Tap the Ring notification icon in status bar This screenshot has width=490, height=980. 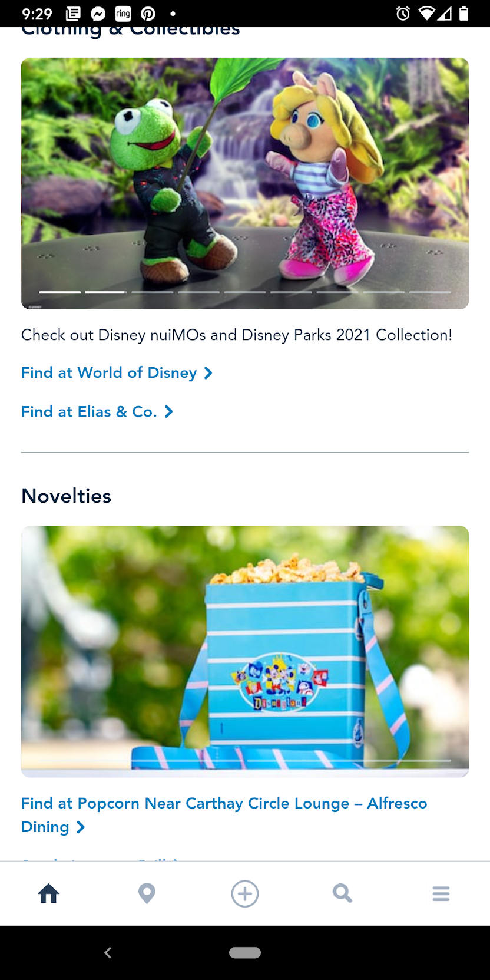[123, 14]
